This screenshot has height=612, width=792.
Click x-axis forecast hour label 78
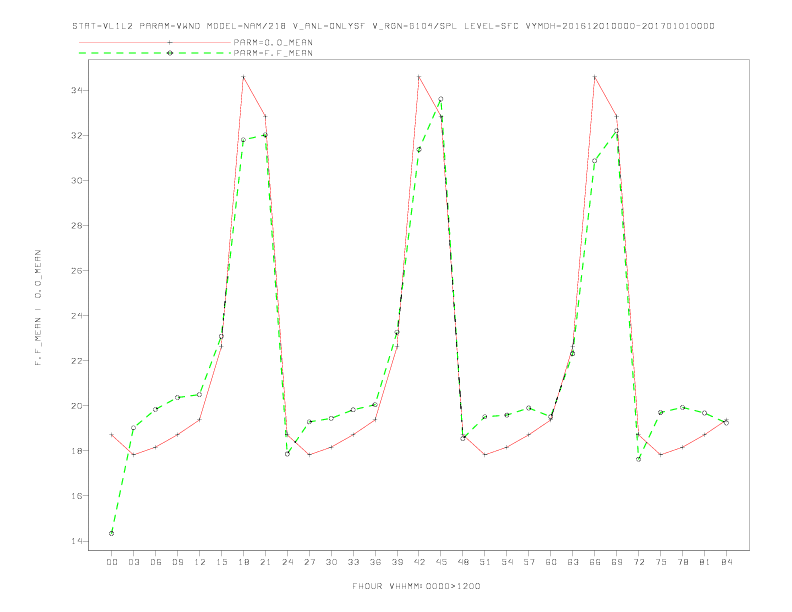(x=683, y=562)
